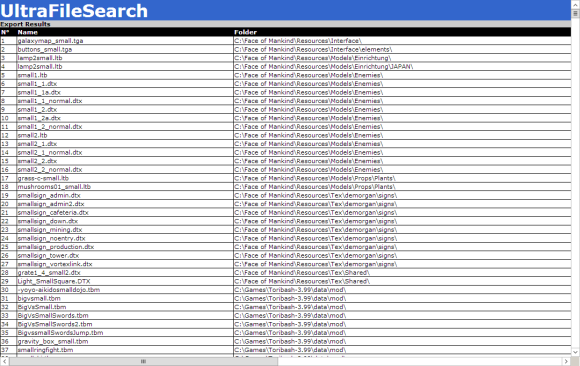Click the vertical scrollbar thumb
580x366 pixels.
pos(575,13)
